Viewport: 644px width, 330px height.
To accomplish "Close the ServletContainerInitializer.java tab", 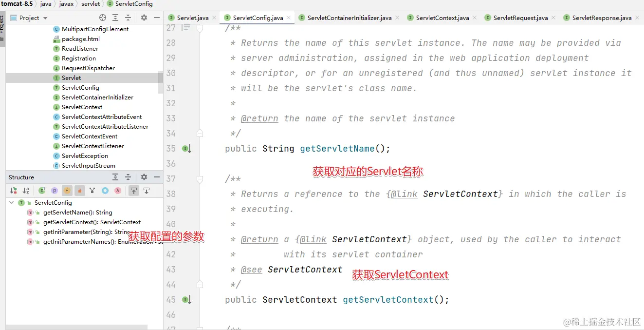I will pos(397,18).
